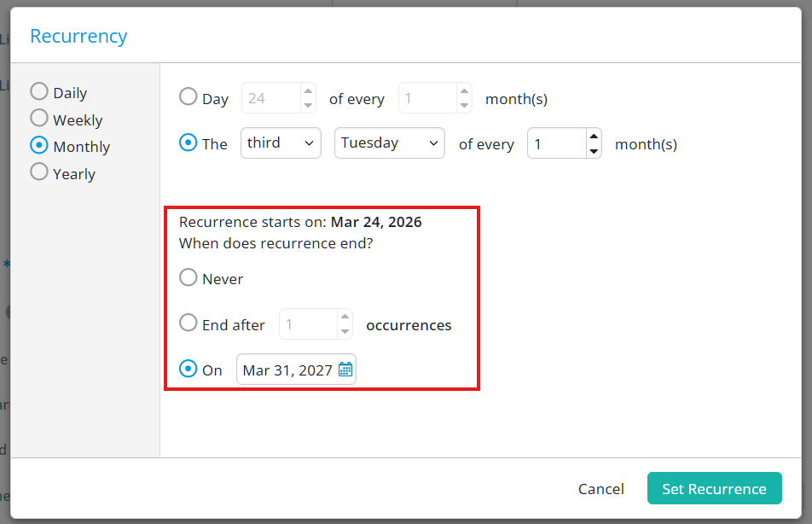Increase the monthly interval with up arrow
Viewport: 812px width, 524px height.
pyautogui.click(x=594, y=136)
